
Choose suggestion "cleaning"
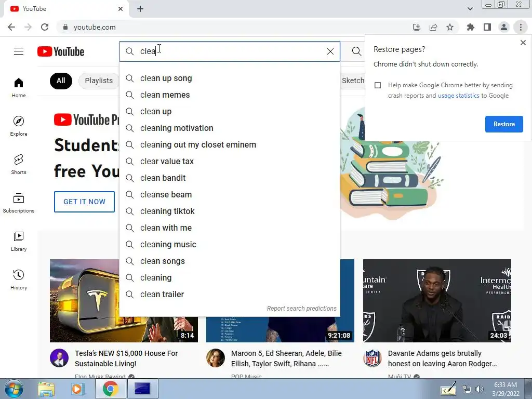229,278
